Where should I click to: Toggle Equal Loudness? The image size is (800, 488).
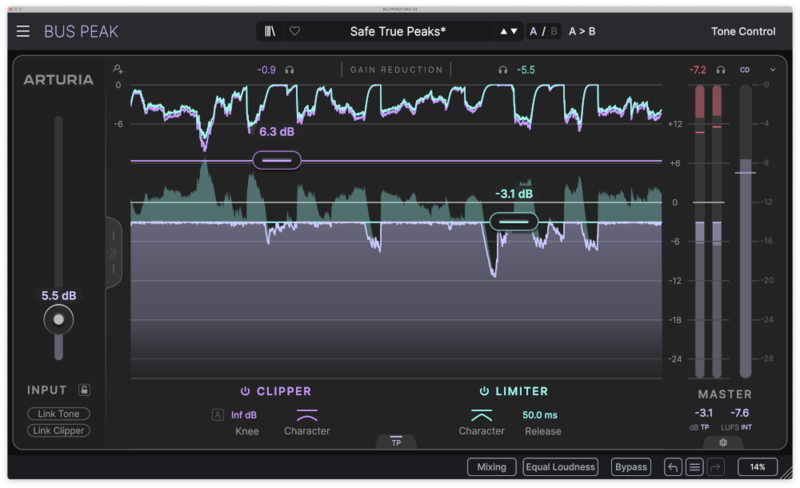560,467
